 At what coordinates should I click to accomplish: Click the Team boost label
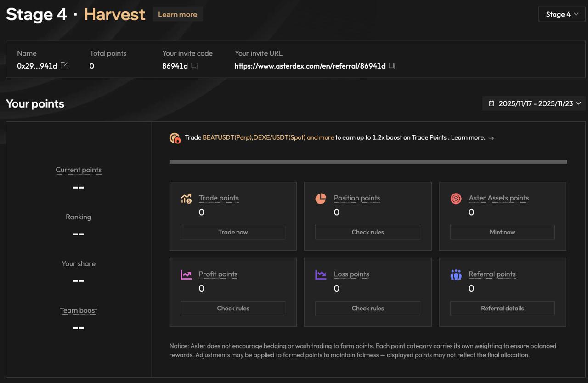click(x=79, y=310)
